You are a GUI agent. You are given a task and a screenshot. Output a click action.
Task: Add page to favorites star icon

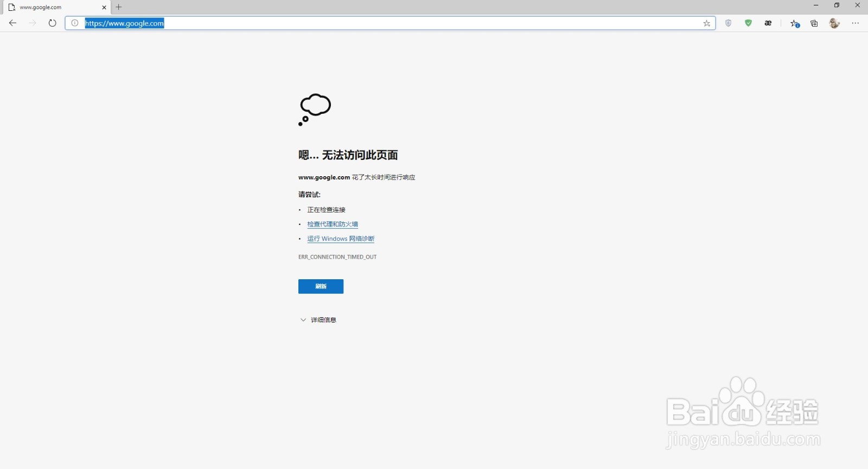tap(706, 23)
